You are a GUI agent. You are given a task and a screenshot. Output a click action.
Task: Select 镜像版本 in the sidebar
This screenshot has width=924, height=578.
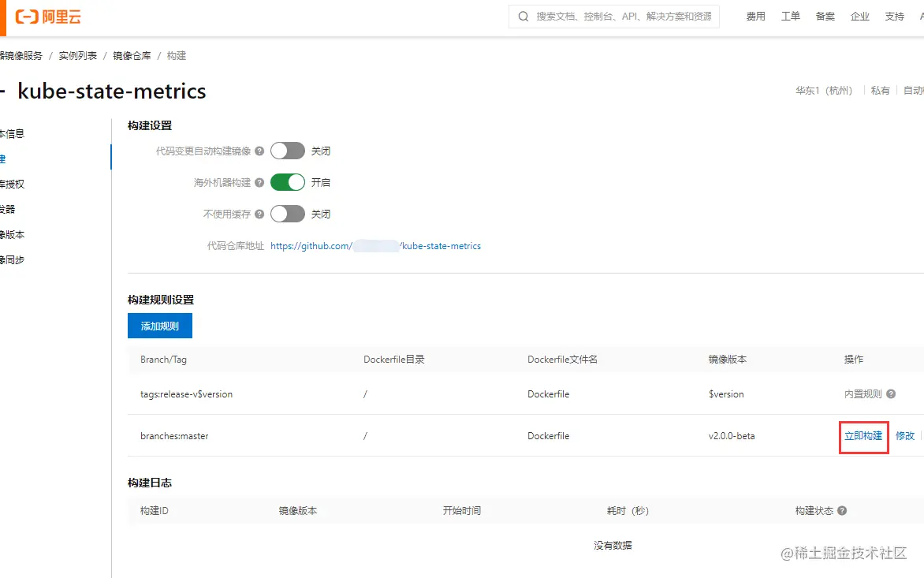pyautogui.click(x=13, y=234)
